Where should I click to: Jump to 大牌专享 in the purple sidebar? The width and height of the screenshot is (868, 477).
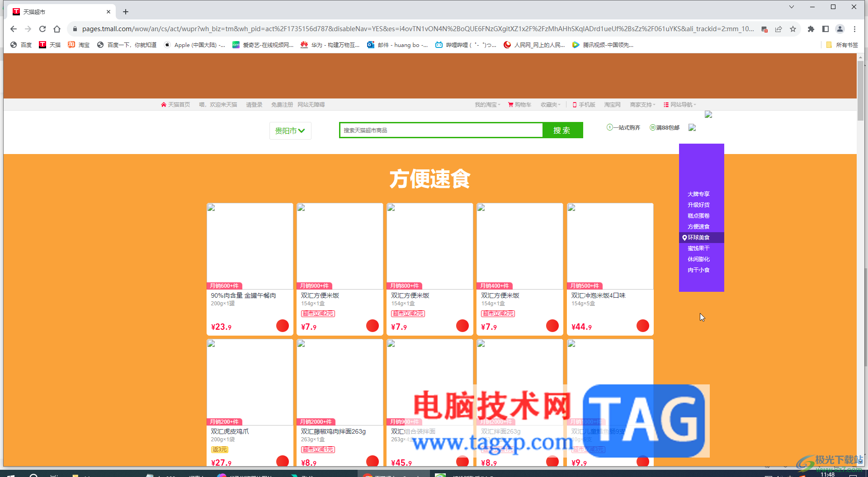point(698,194)
